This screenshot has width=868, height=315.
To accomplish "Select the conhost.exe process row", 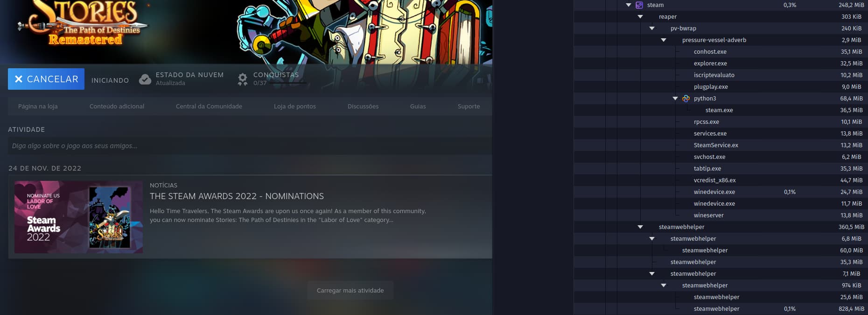I will [x=721, y=52].
